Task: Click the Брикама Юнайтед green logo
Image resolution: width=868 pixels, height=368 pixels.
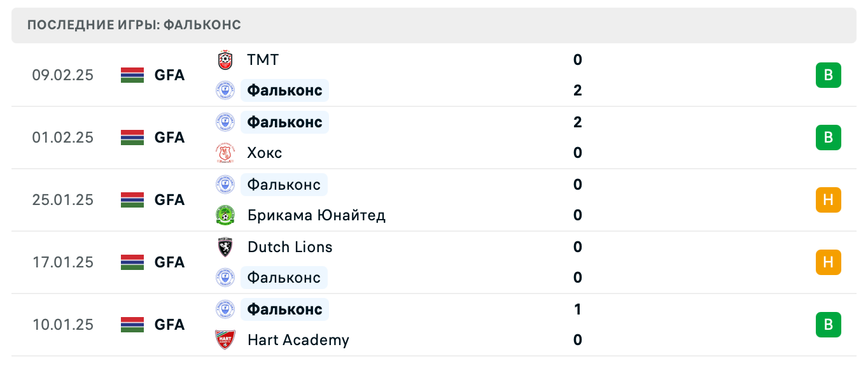Action: [225, 216]
